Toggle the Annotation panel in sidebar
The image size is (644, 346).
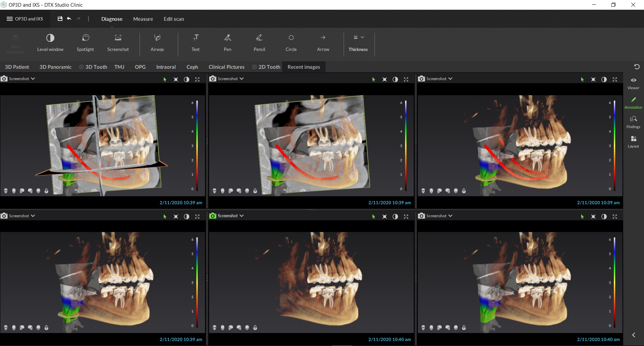633,102
